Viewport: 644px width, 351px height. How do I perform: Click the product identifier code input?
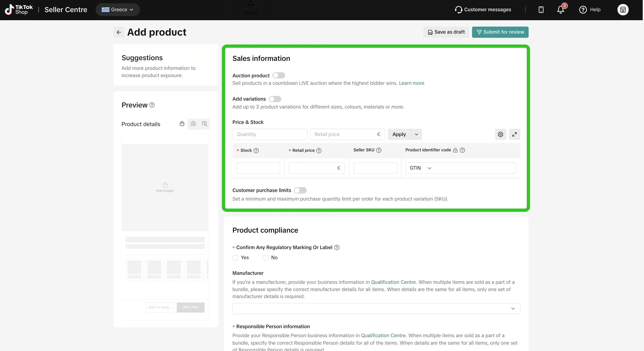coord(474,168)
